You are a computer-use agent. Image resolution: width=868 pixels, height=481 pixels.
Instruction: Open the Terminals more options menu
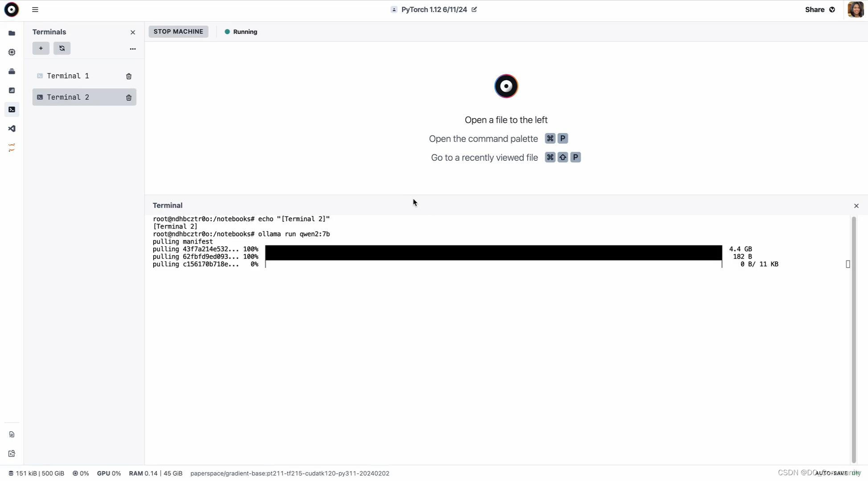(132, 49)
